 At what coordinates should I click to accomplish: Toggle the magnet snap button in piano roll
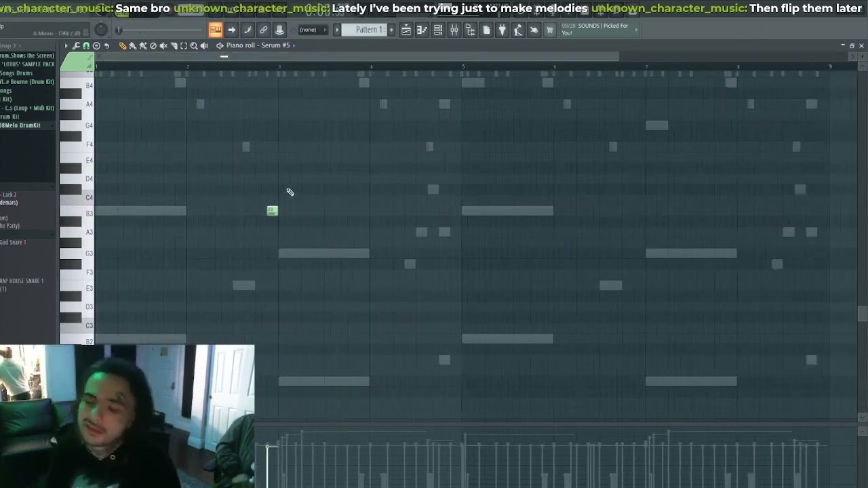[86, 45]
